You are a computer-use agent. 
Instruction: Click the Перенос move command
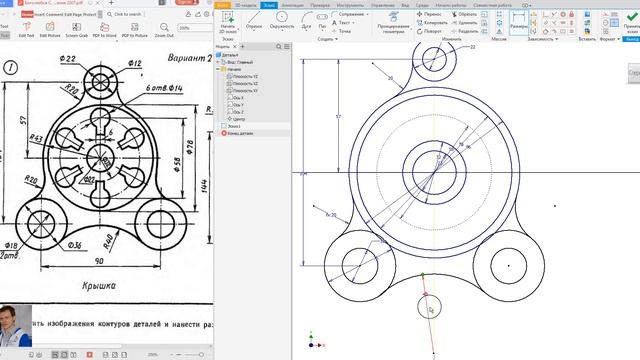click(429, 14)
